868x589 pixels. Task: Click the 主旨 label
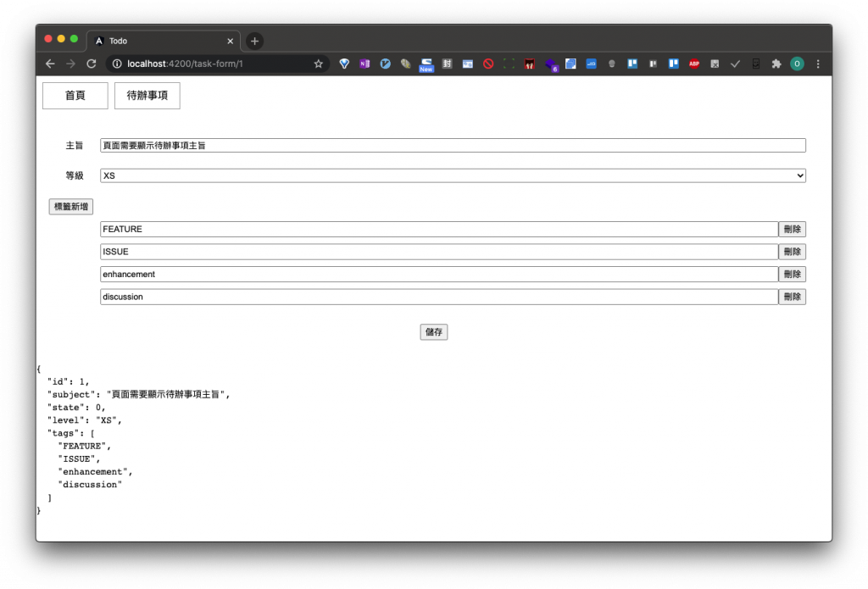click(x=75, y=146)
